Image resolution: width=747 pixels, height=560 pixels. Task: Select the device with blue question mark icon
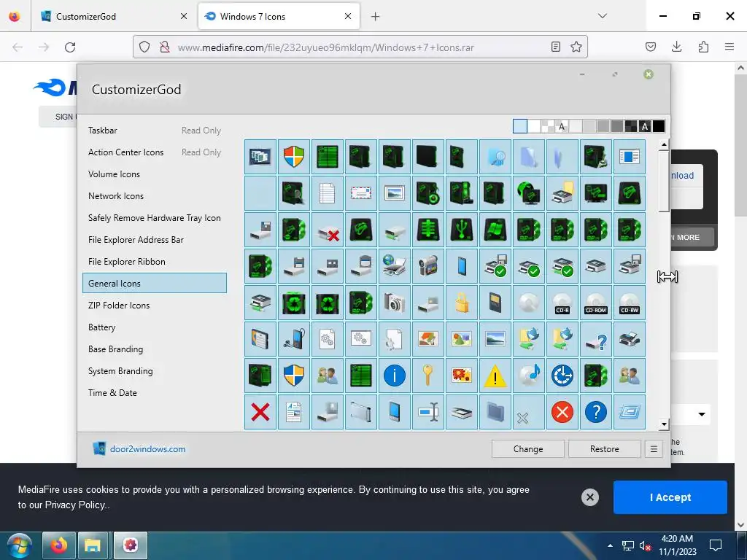coord(595,339)
